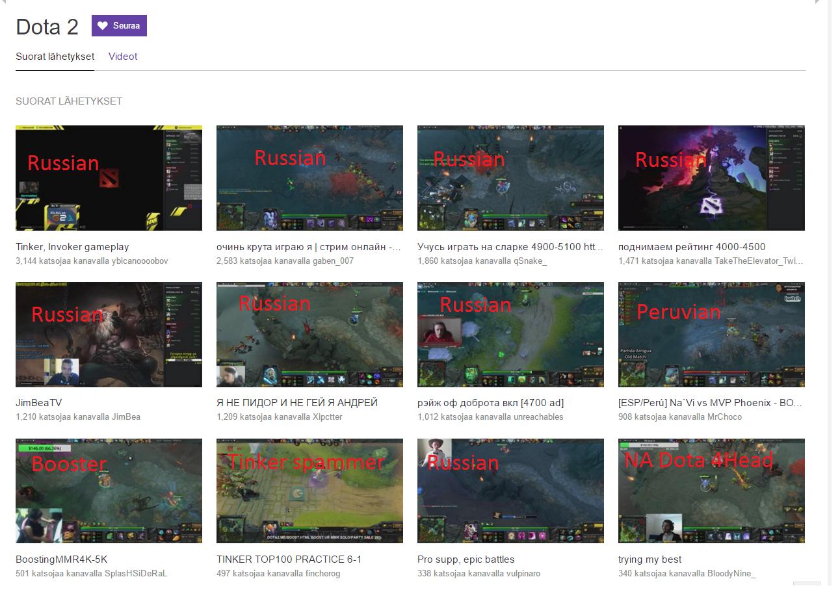
Task: Open the JimBeaTV stream thumbnail
Action: click(x=109, y=335)
